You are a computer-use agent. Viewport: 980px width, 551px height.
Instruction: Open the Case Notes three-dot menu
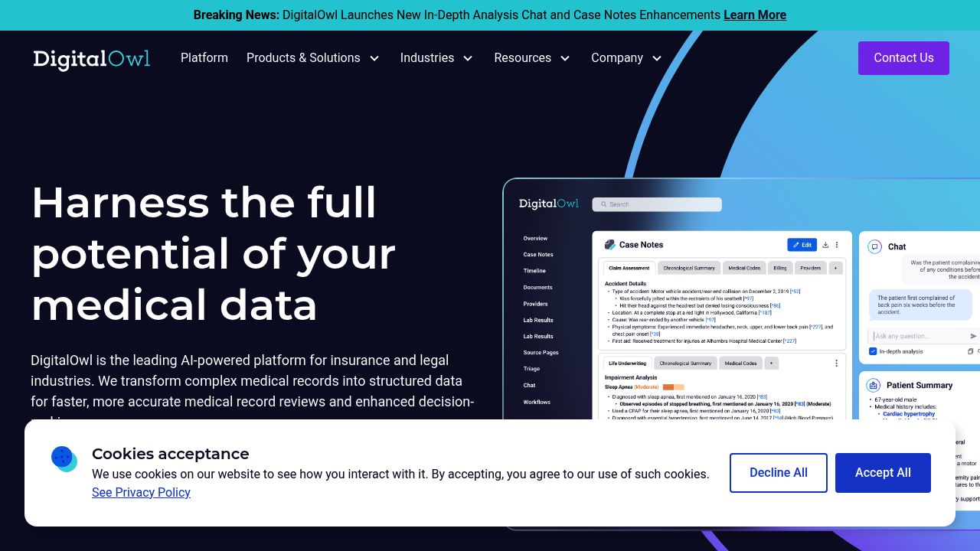(837, 245)
